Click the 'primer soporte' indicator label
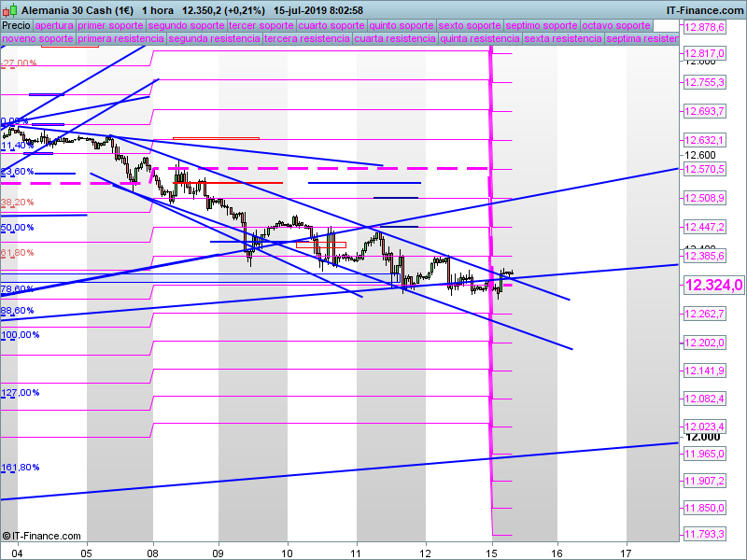The image size is (747, 560). coord(110,26)
